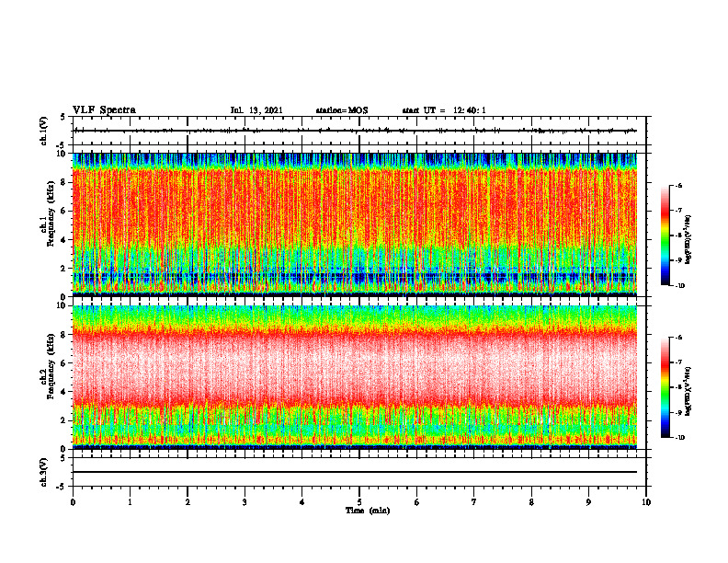Click the "-10" label on ch.2 color bar
Image resolution: width=728 pixels, height=563 pixels.
pyautogui.click(x=679, y=438)
